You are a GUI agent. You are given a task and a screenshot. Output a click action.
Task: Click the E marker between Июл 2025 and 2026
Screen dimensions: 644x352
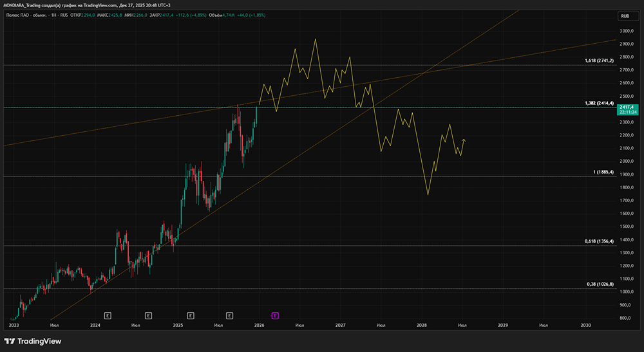[x=230, y=315]
